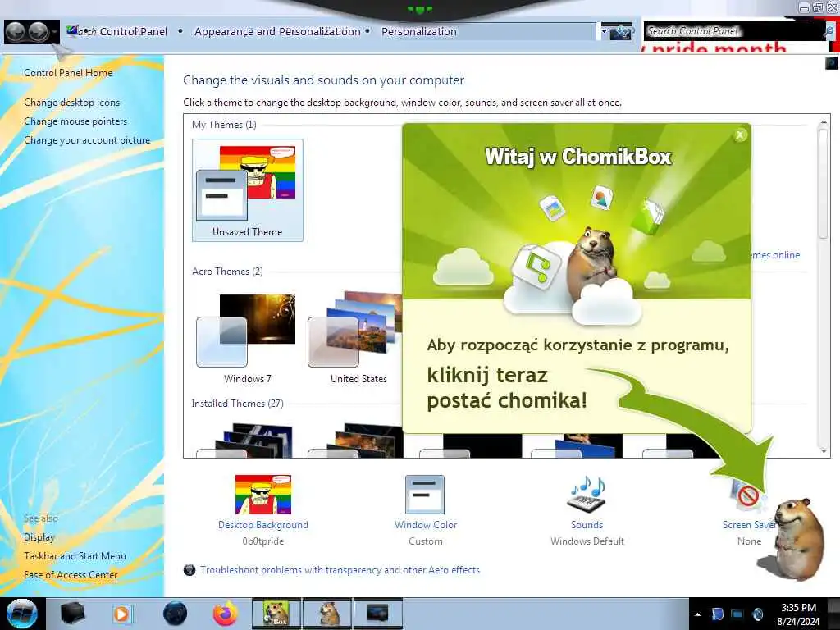Open the dark globe browser taskbar icon
The width and height of the screenshot is (840, 630).
click(176, 614)
